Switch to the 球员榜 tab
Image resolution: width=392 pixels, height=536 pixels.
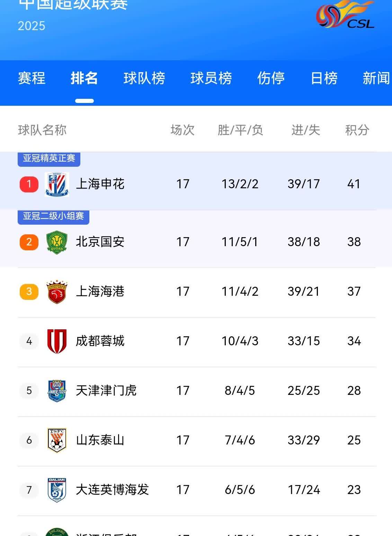tap(211, 78)
